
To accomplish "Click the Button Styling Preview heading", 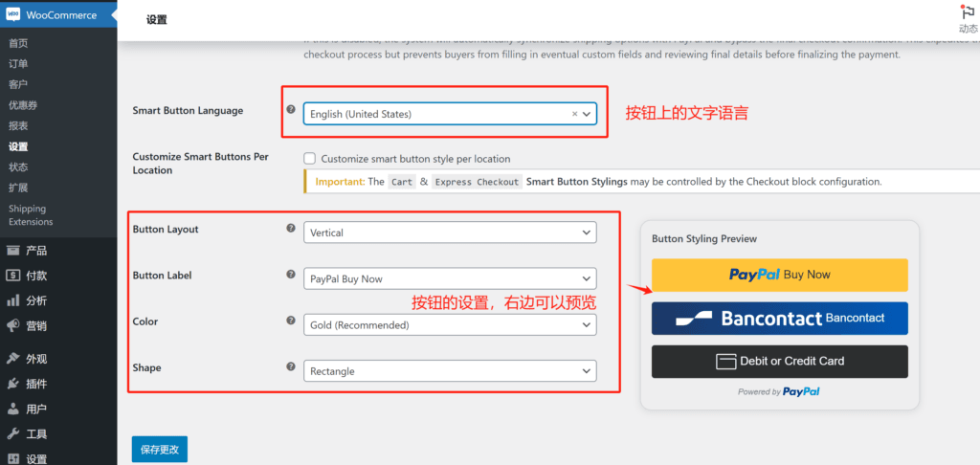I will (x=704, y=239).
